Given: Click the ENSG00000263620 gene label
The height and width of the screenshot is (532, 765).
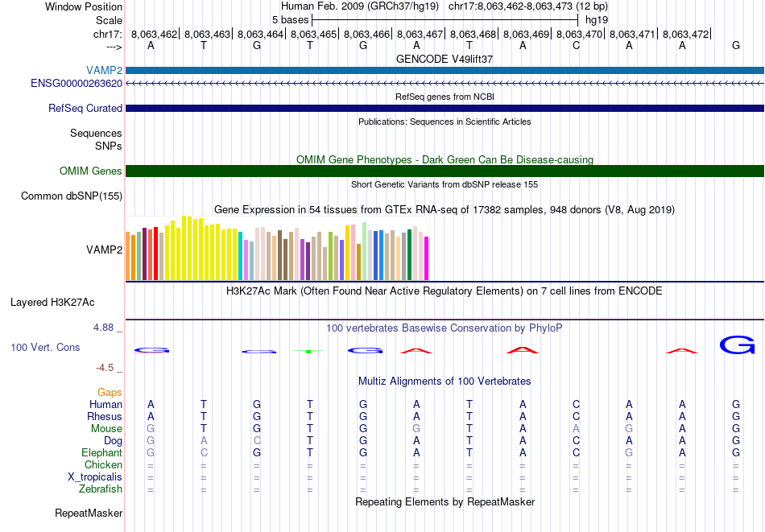Looking at the screenshot, I should pyautogui.click(x=76, y=84).
